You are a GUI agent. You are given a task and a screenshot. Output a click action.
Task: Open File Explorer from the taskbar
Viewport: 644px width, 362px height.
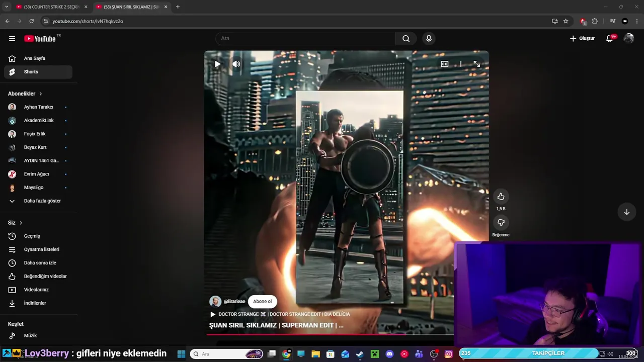click(x=315, y=354)
